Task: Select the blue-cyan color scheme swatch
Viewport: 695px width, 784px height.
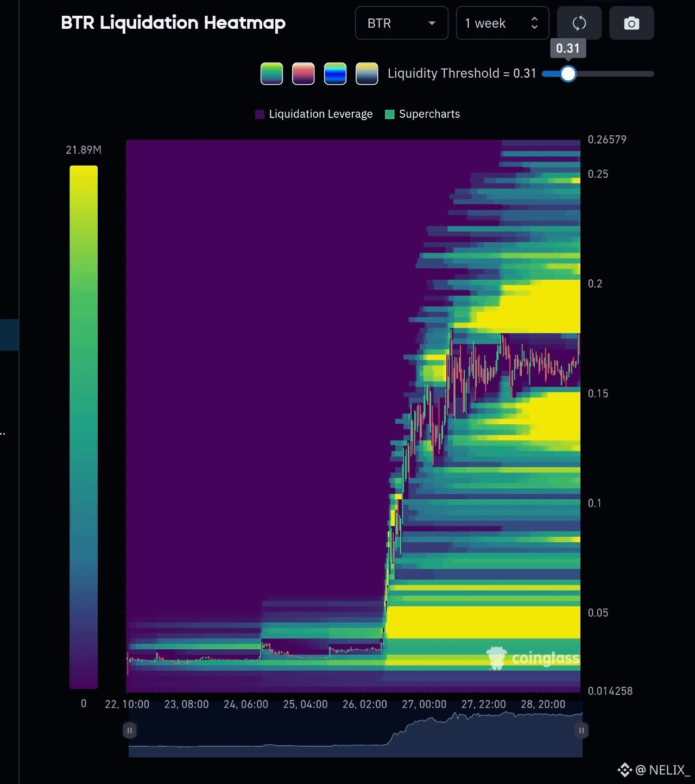Action: (335, 74)
